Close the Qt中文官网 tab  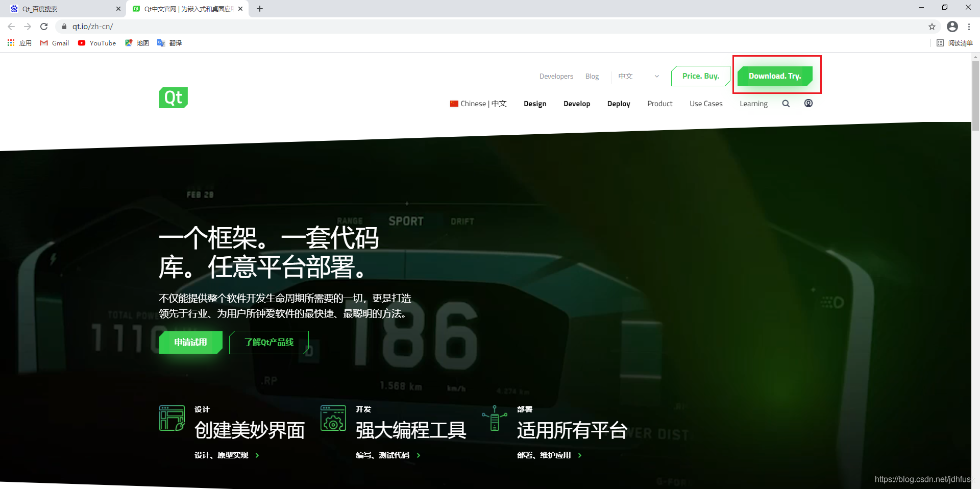(240, 9)
